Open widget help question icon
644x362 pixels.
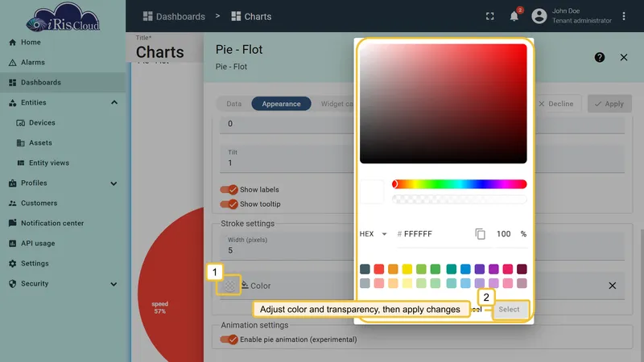599,57
